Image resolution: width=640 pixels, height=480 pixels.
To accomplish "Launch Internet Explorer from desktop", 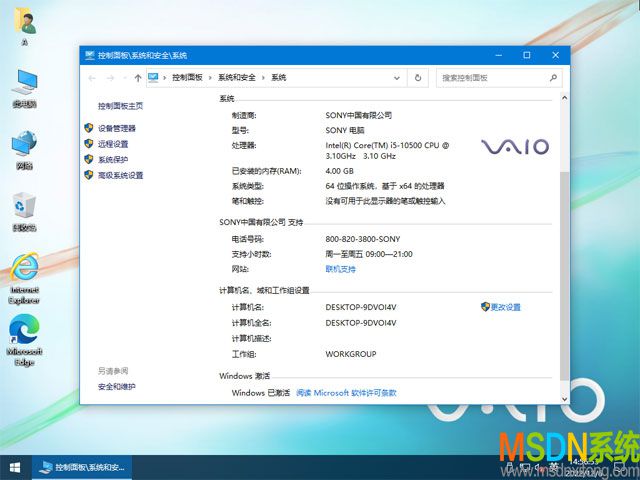I will pos(24,278).
